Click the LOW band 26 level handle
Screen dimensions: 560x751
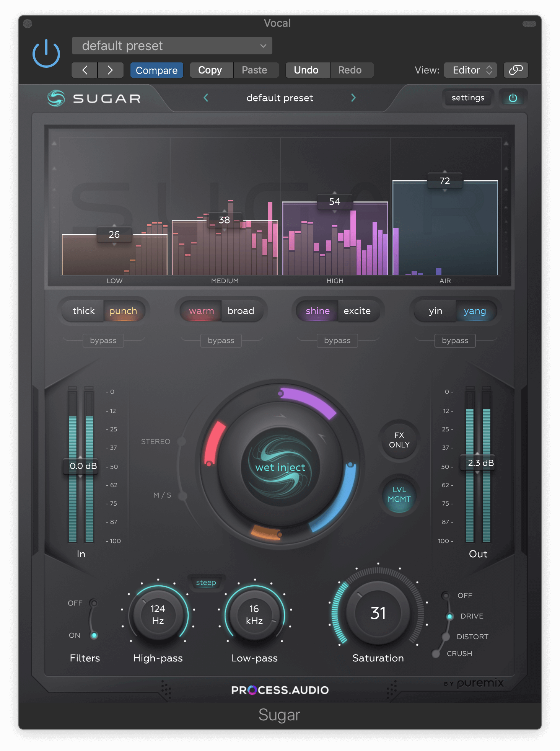point(114,235)
